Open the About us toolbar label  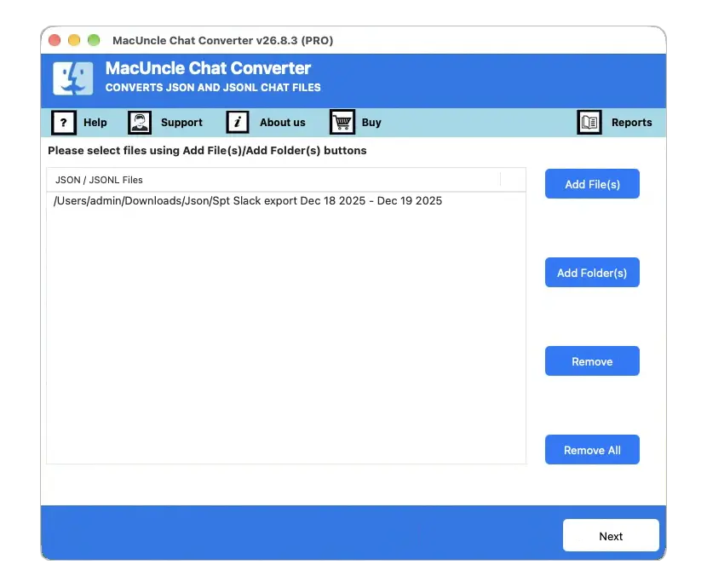tap(283, 122)
